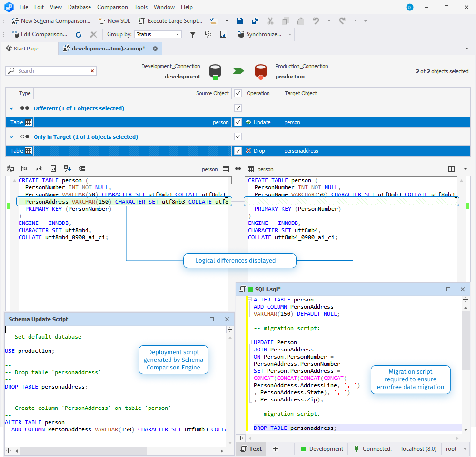Click the side-by-side layout icon of diff viewer
The height and width of the screenshot is (457, 476).
[x=451, y=169]
